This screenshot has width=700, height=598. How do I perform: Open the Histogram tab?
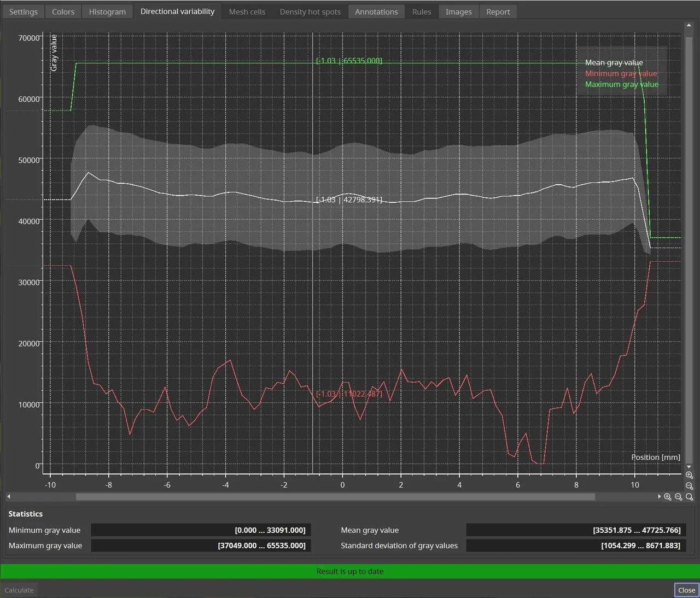107,11
